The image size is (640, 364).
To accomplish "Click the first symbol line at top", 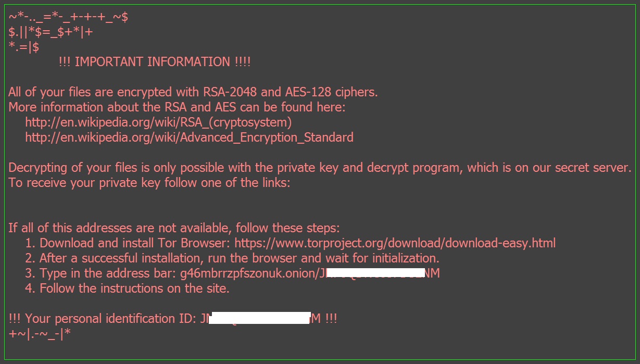I will click(69, 17).
